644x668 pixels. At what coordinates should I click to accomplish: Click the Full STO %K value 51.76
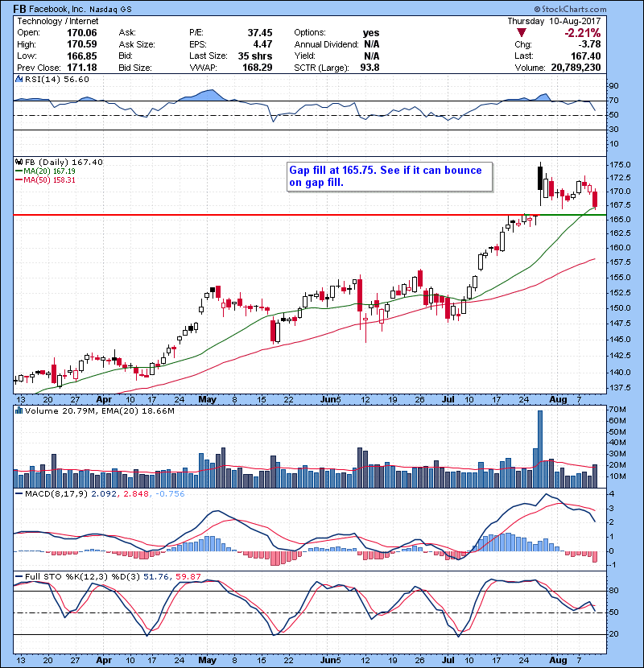[x=155, y=577]
